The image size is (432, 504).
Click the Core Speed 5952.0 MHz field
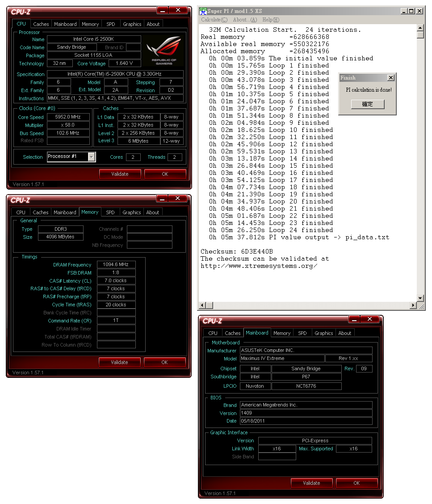click(x=68, y=117)
